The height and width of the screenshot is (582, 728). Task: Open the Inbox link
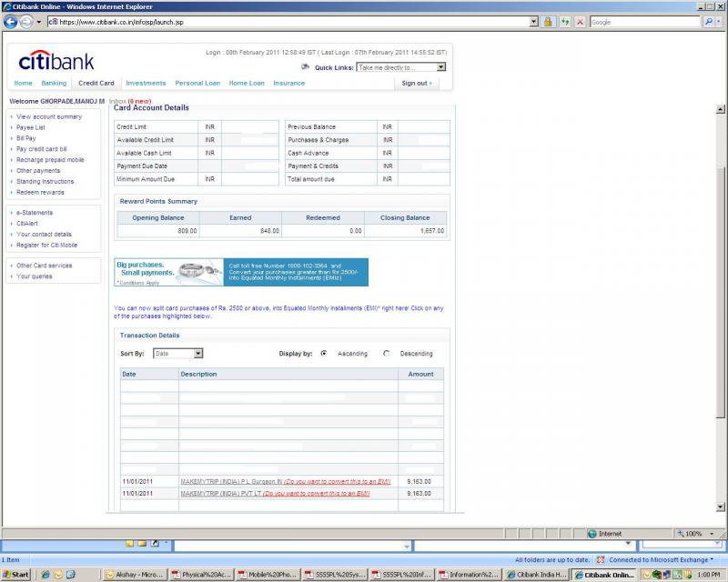point(117,101)
